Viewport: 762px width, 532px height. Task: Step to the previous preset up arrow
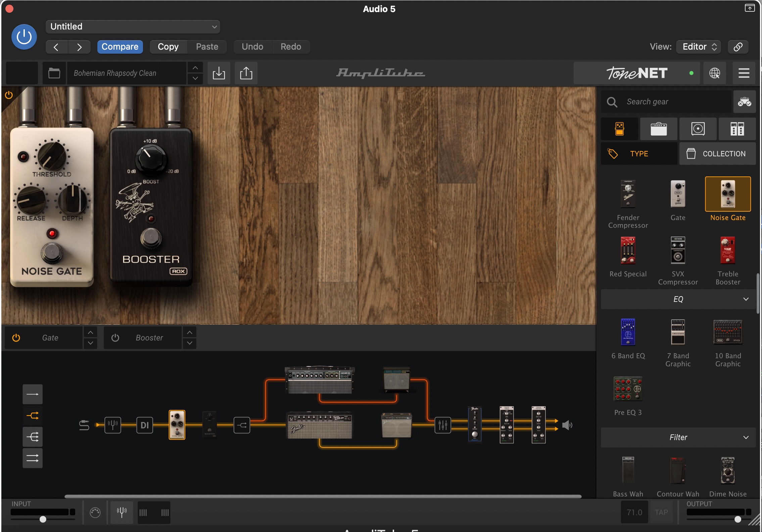click(x=195, y=68)
